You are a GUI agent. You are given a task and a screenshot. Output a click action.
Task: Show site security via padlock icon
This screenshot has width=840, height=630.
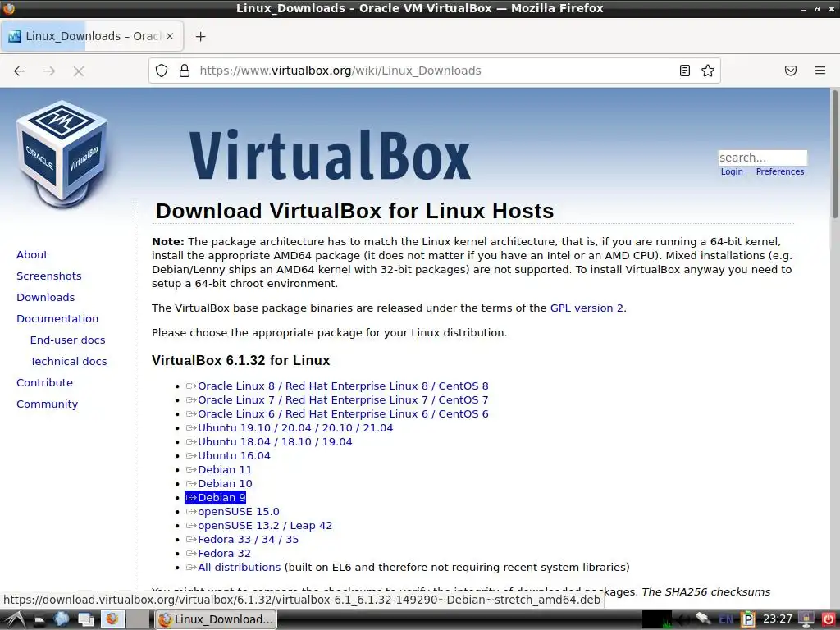coord(185,71)
